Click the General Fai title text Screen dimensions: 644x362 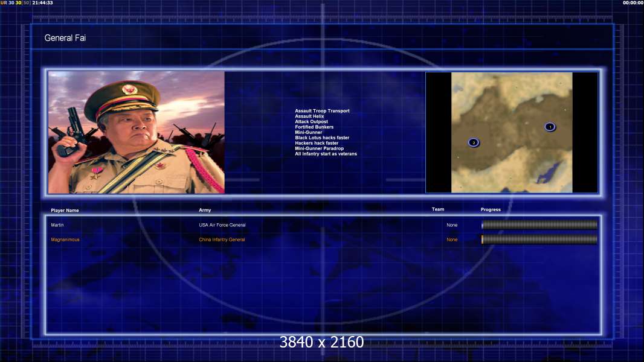(65, 38)
